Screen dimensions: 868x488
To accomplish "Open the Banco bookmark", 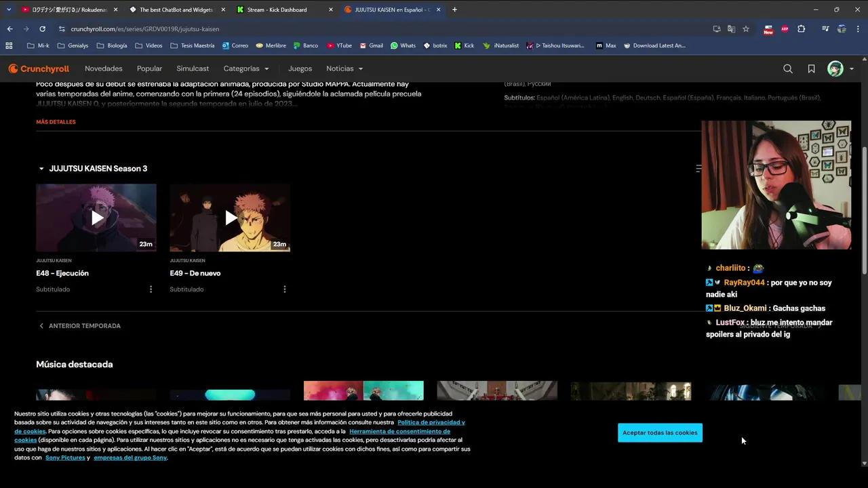I will click(x=306, y=45).
